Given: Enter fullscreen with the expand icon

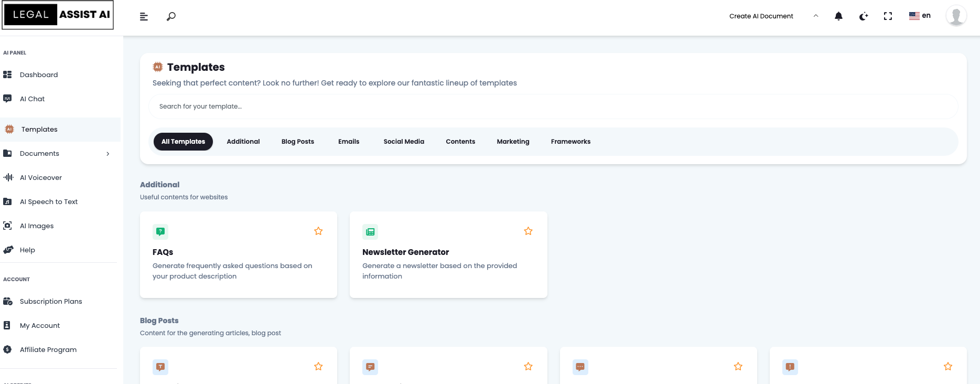Looking at the screenshot, I should pyautogui.click(x=888, y=16).
